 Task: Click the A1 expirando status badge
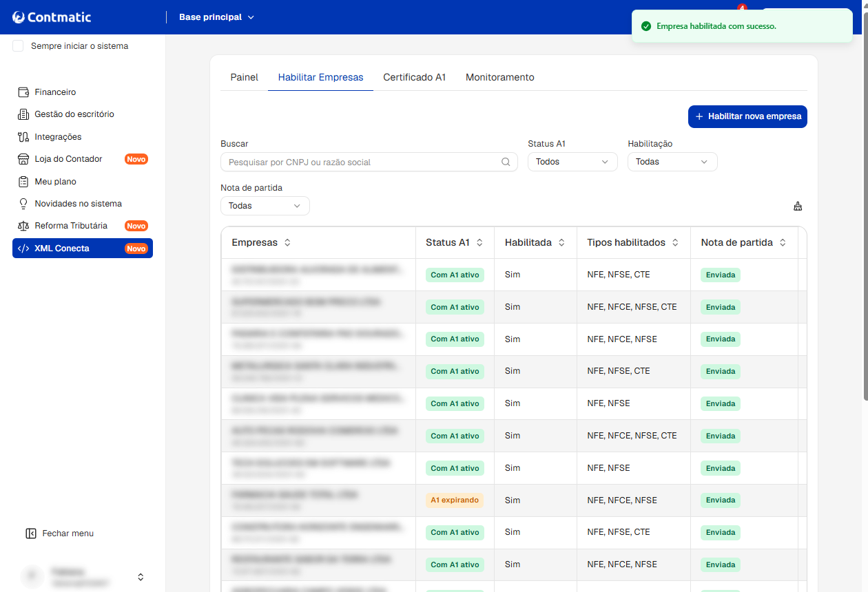pyautogui.click(x=455, y=500)
